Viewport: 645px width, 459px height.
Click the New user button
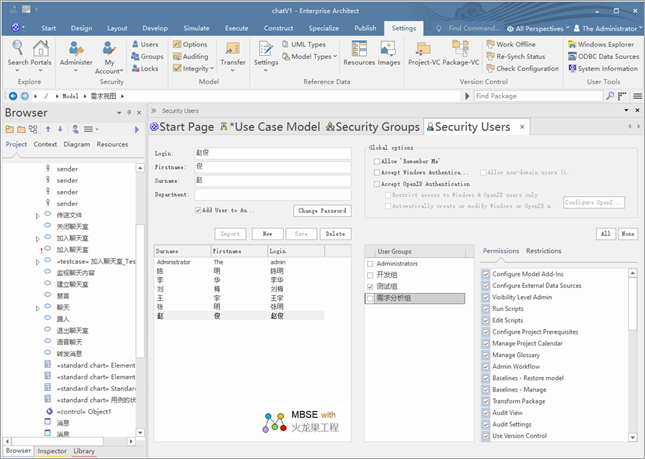tap(267, 234)
